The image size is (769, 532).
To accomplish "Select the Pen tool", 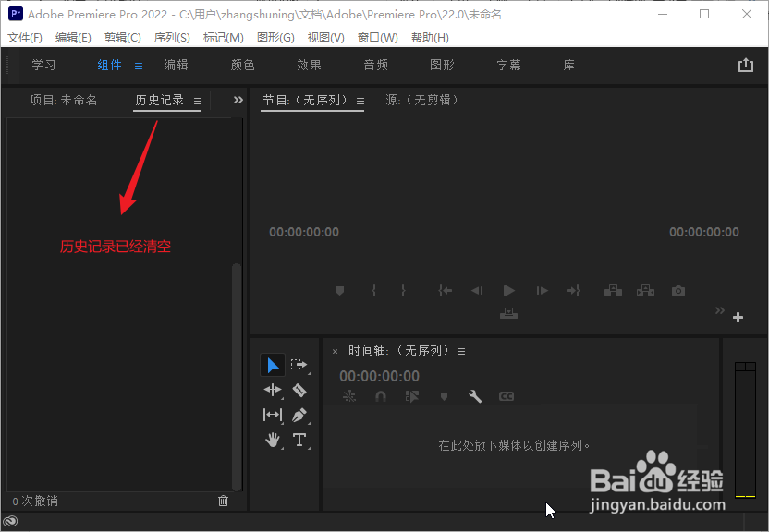I will click(299, 415).
